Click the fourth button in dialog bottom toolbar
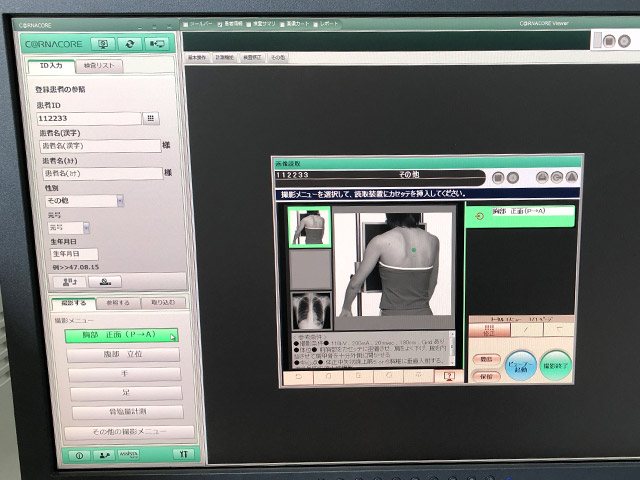The height and width of the screenshot is (480, 640). (x=389, y=376)
